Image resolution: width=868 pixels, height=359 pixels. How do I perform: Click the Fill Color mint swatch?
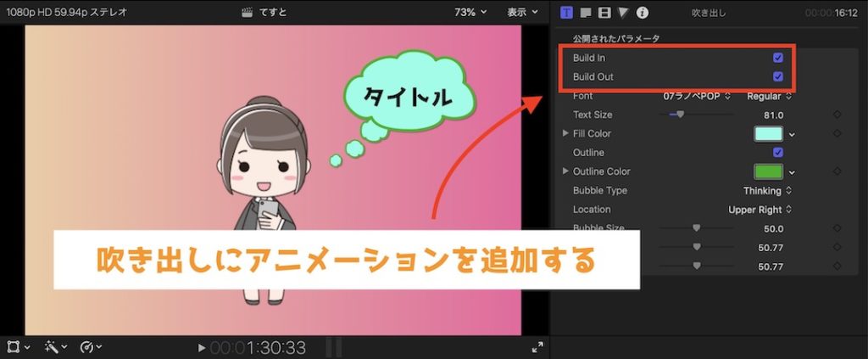[x=768, y=133]
